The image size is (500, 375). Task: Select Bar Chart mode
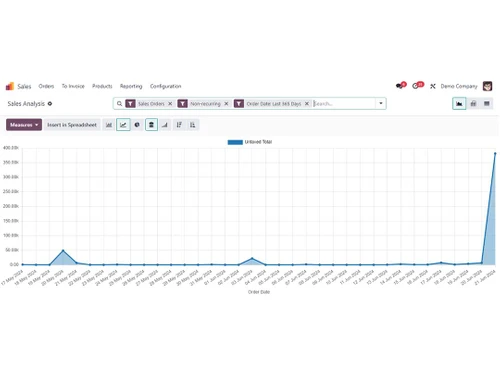[x=109, y=125]
